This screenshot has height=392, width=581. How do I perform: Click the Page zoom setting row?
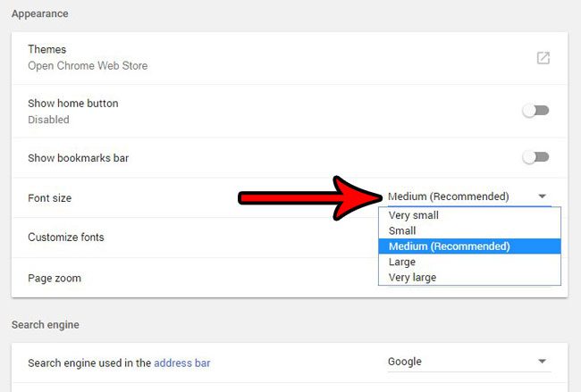55,279
